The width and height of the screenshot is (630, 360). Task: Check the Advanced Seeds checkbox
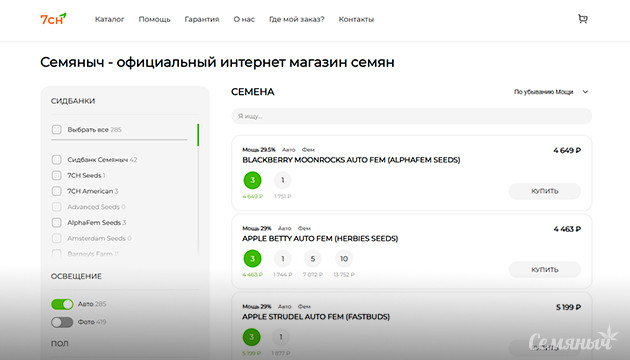(57, 207)
